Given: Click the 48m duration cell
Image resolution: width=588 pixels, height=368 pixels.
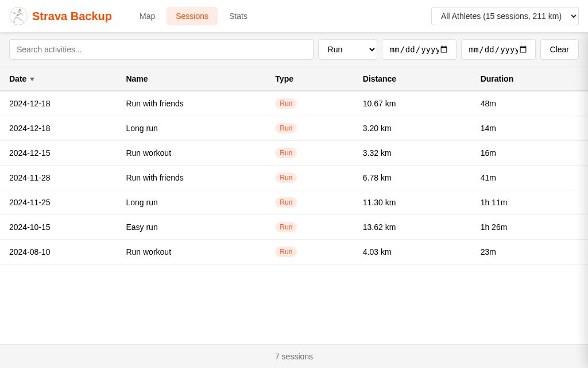Looking at the screenshot, I should click(x=488, y=103).
